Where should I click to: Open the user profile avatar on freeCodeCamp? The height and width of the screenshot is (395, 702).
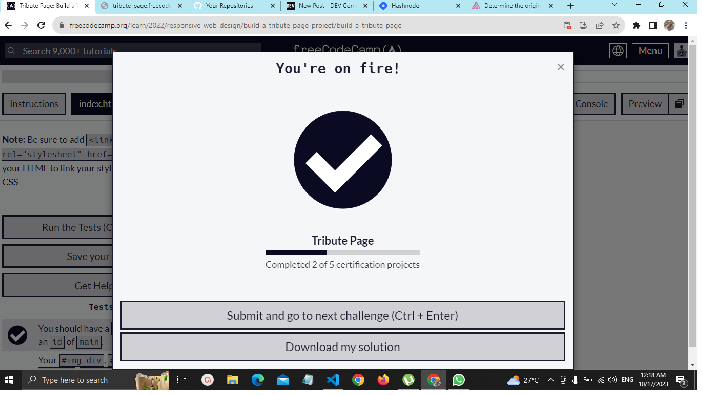click(681, 51)
